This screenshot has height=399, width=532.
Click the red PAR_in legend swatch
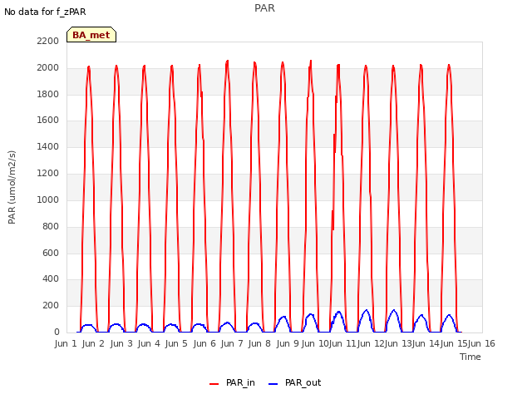(214, 384)
